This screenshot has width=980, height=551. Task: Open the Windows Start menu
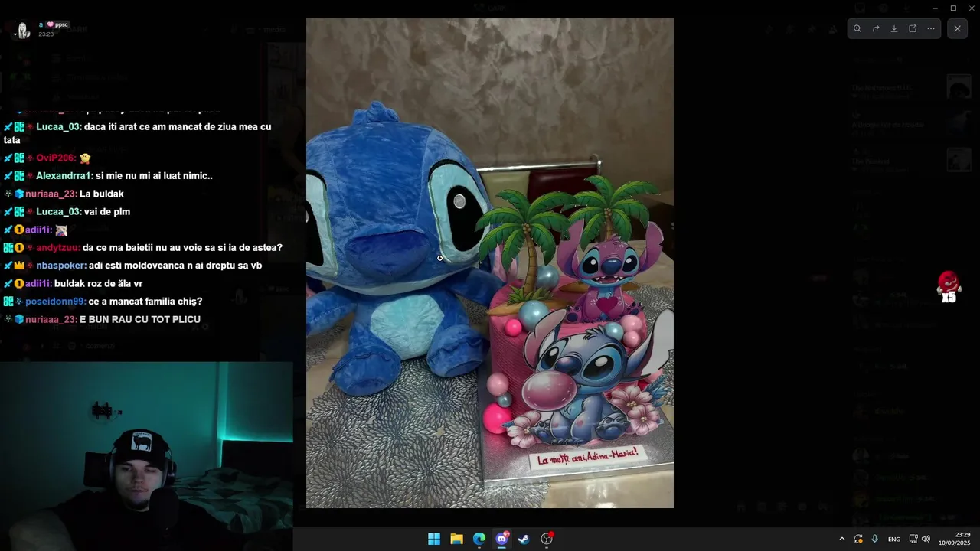pyautogui.click(x=434, y=539)
